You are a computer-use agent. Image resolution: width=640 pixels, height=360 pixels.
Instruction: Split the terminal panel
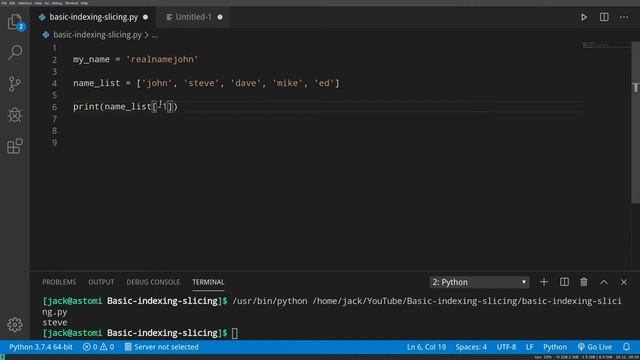[564, 282]
